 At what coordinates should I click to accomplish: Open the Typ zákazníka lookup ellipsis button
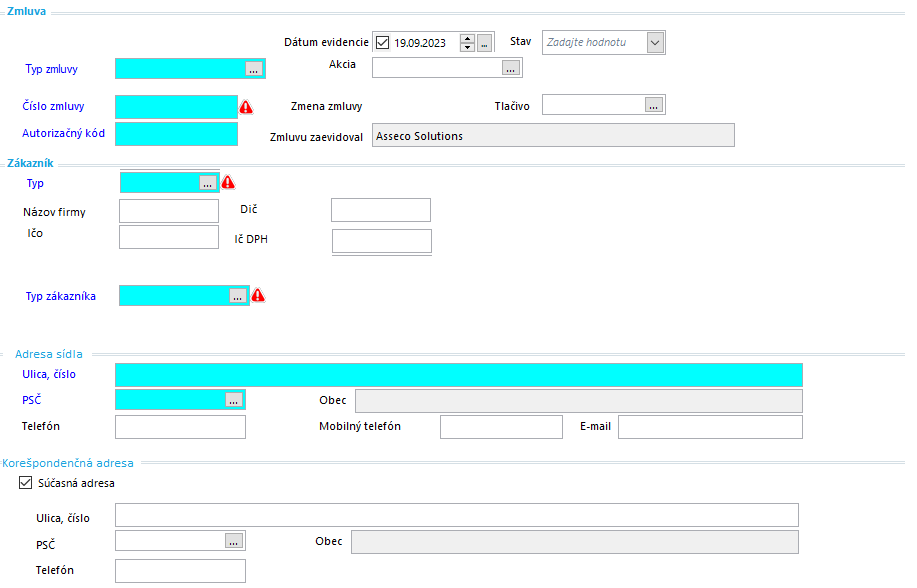tap(237, 296)
